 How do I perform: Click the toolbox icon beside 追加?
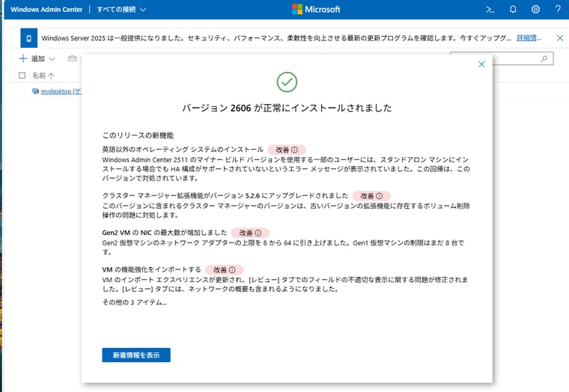(x=72, y=58)
